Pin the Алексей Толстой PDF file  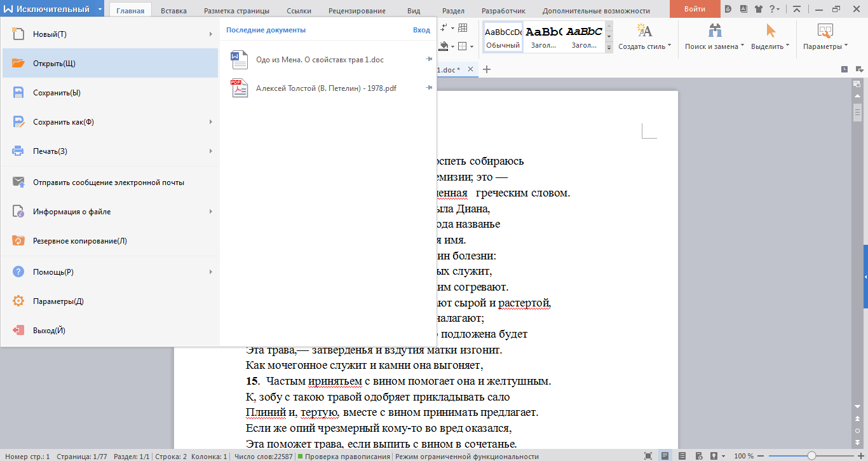pos(429,88)
